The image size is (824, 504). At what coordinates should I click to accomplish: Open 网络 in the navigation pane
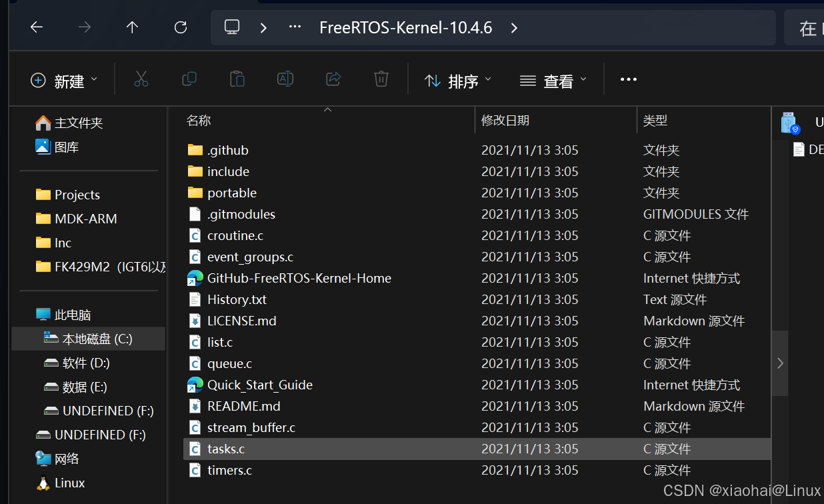point(57,459)
